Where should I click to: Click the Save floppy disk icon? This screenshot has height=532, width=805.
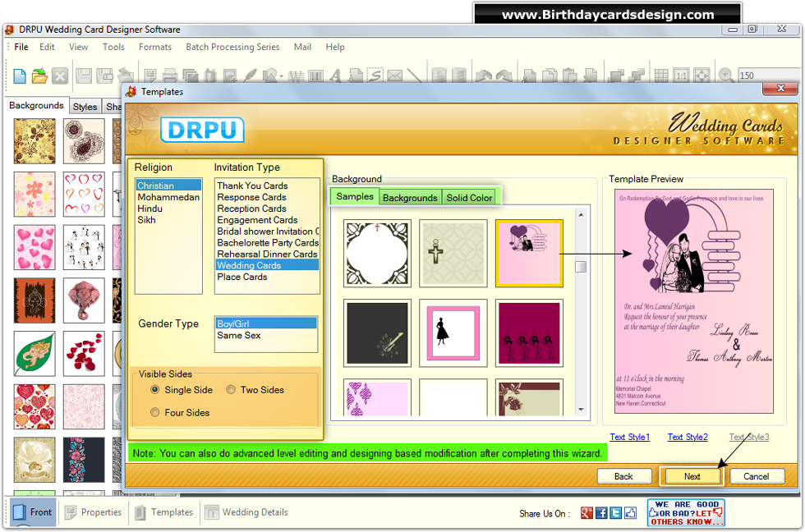pos(84,76)
